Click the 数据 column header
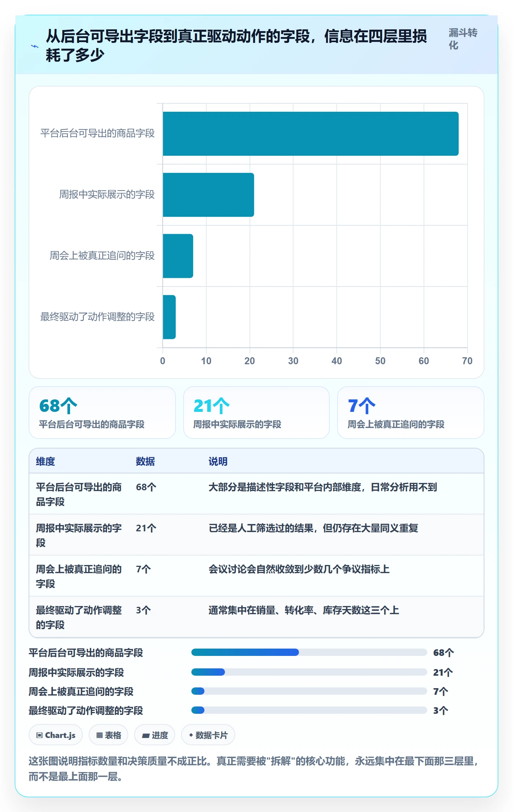Viewport: 513px width, 812px height. coord(145,461)
